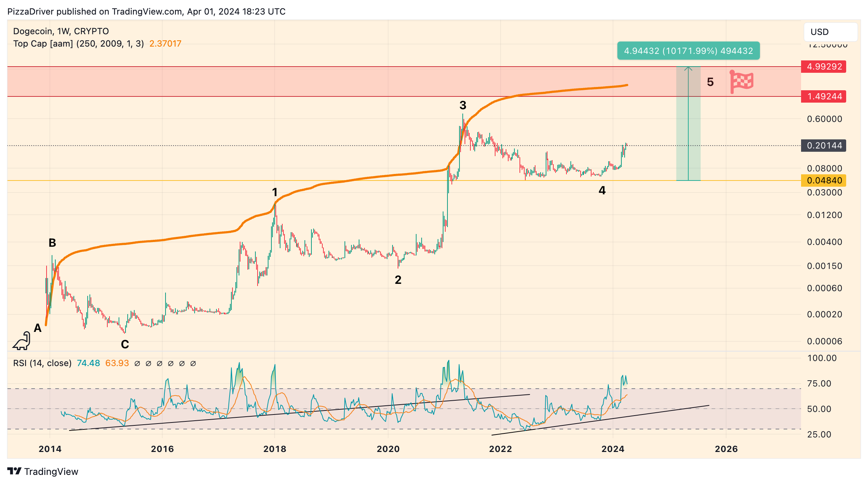Click the 2014 time axis label

coord(50,449)
